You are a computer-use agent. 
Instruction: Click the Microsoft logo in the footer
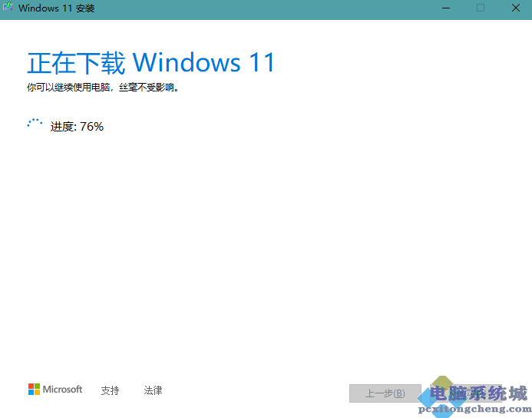coord(55,389)
